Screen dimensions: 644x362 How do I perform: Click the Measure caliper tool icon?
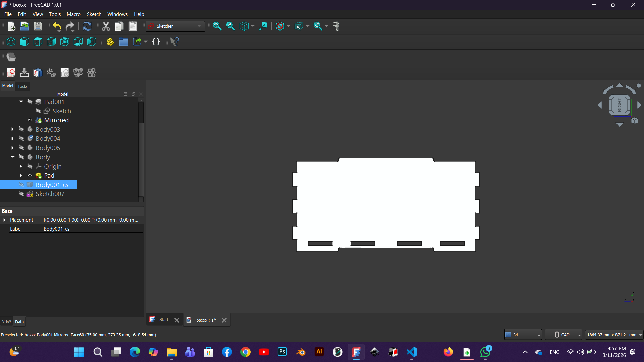click(337, 26)
